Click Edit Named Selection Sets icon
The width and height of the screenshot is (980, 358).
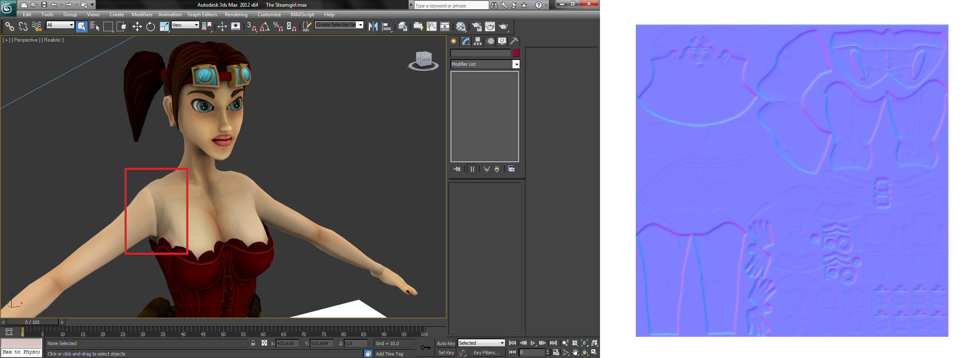pos(306,27)
